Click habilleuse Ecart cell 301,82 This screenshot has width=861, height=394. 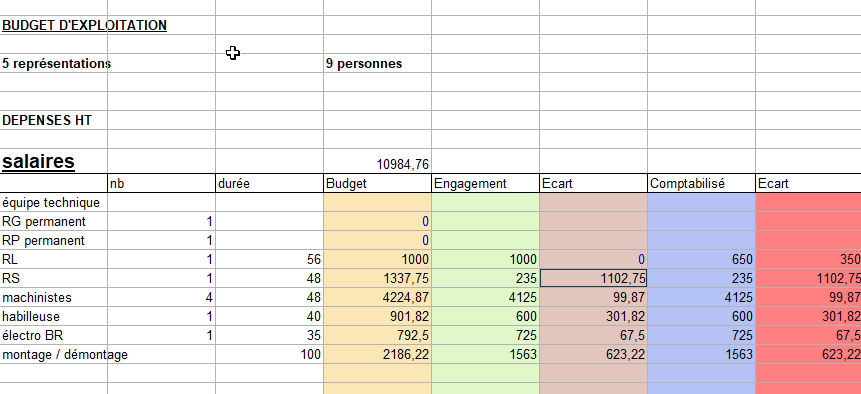[593, 317]
